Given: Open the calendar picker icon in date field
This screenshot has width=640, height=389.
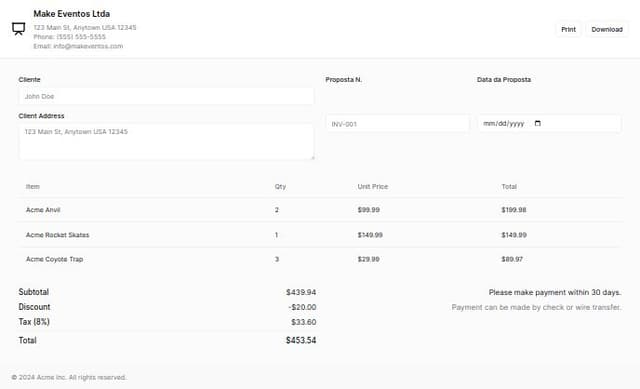Looking at the screenshot, I should pos(538,123).
